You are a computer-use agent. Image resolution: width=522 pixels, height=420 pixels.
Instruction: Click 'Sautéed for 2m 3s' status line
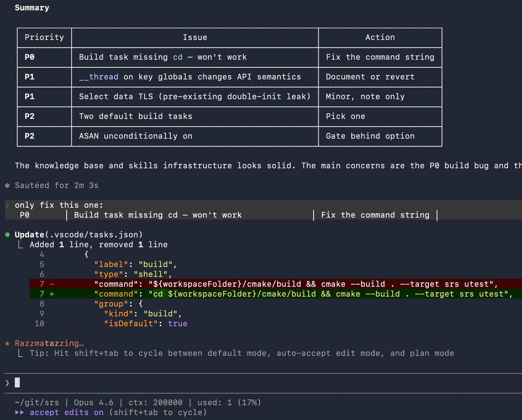coord(57,185)
